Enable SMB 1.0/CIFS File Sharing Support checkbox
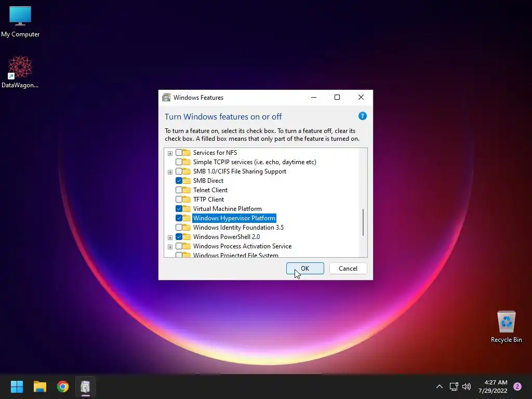The width and height of the screenshot is (532, 399). tap(179, 171)
